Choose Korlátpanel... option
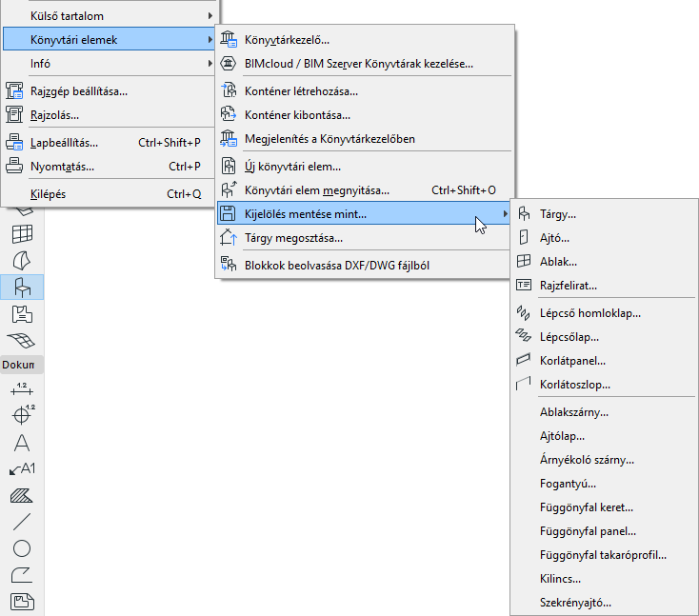Image resolution: width=699 pixels, height=616 pixels. pyautogui.click(x=604, y=361)
